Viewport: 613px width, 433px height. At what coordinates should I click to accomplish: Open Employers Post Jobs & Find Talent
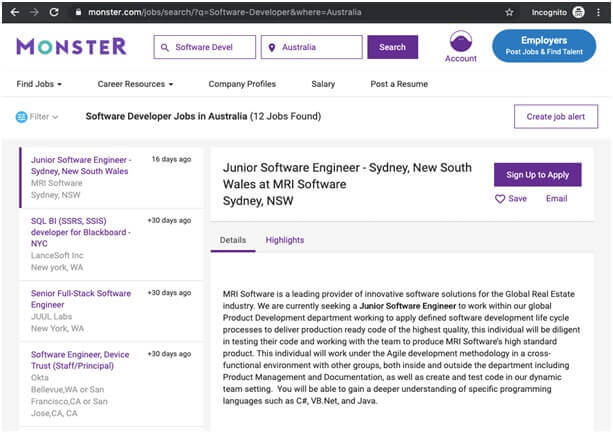click(x=544, y=46)
